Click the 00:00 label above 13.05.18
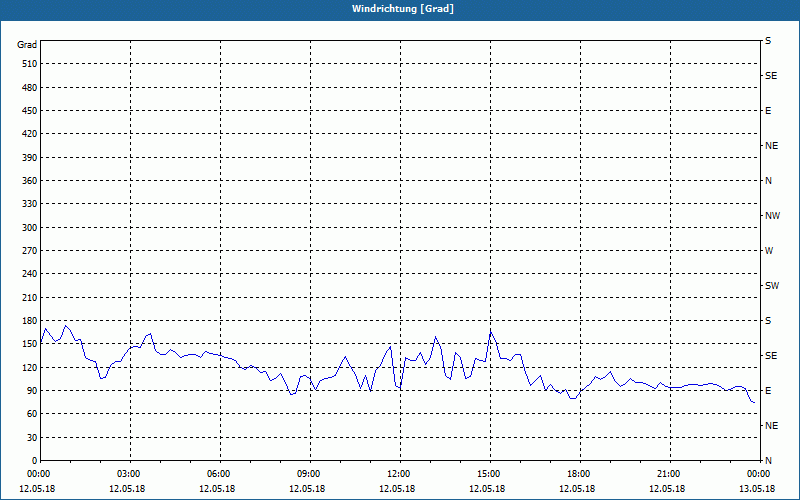 (x=760, y=474)
